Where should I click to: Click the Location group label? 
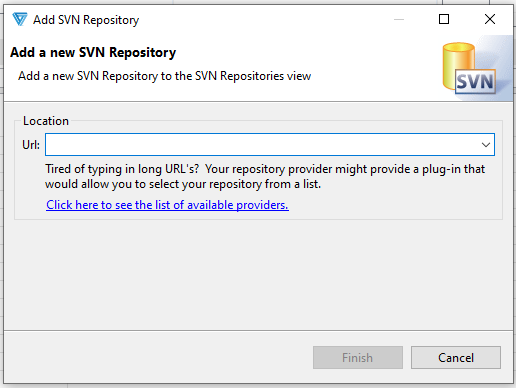(x=46, y=121)
